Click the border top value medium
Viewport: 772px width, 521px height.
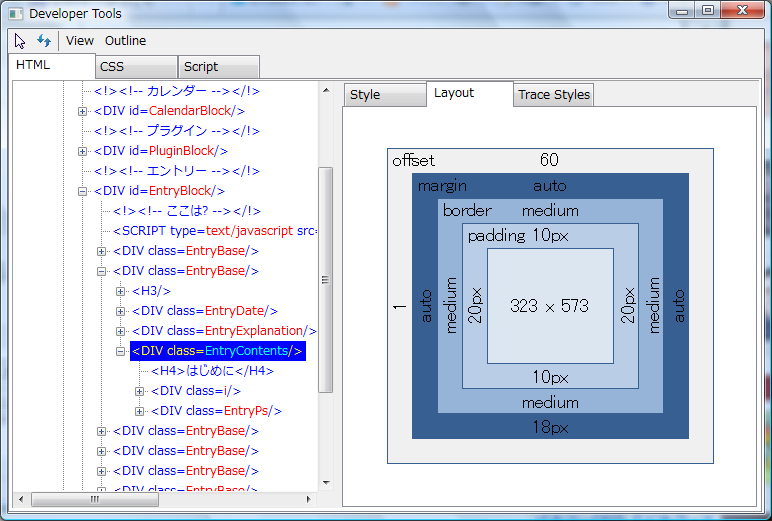(550, 211)
